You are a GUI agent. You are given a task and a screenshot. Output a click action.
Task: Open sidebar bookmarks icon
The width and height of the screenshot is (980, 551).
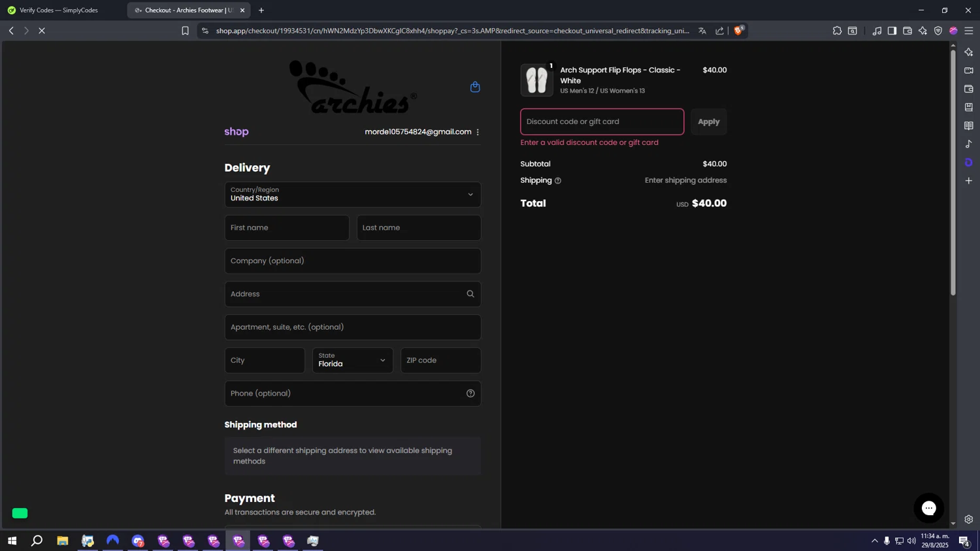tap(969, 107)
